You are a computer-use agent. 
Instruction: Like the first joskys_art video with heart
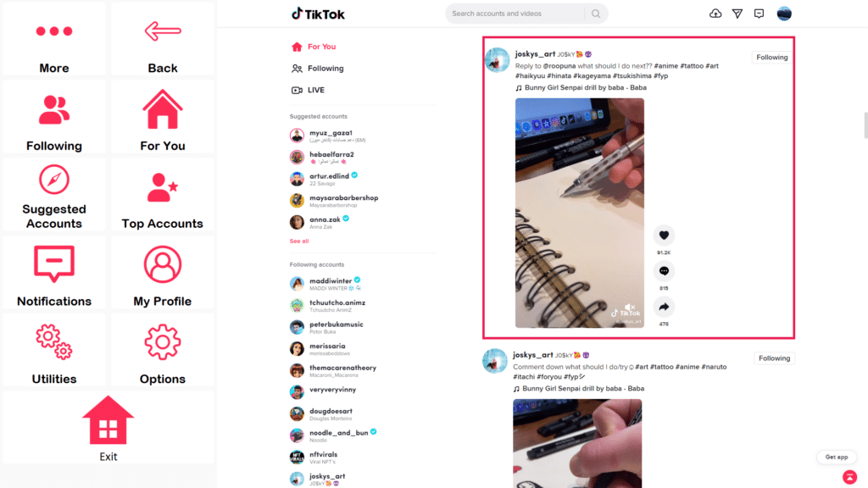click(664, 236)
